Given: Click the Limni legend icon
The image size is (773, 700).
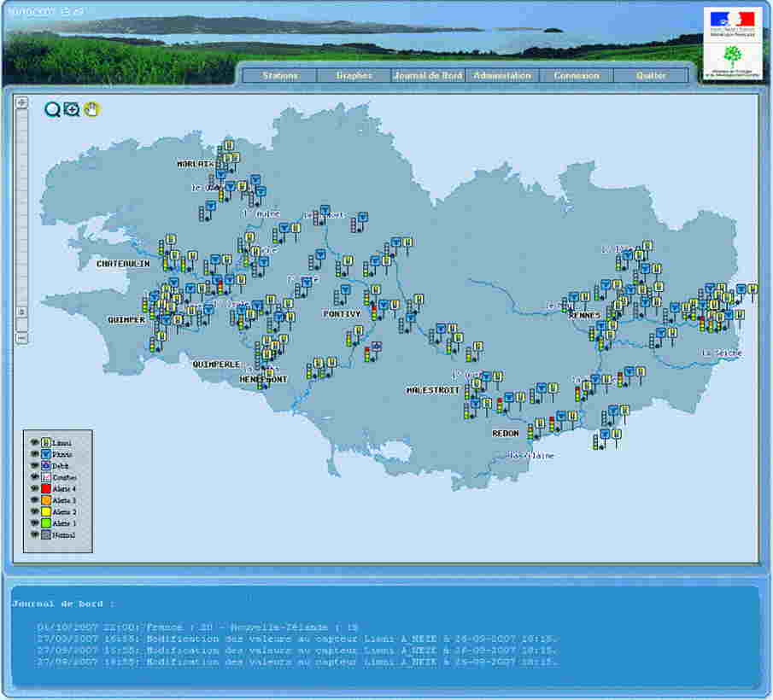Looking at the screenshot, I should [x=44, y=441].
